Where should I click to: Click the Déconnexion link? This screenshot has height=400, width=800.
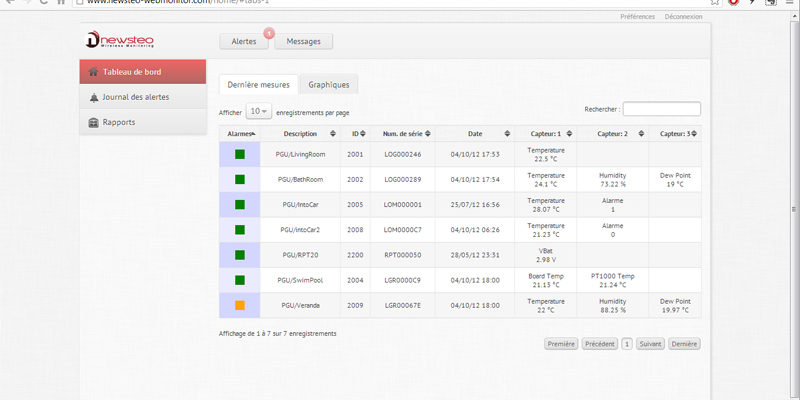(x=683, y=17)
